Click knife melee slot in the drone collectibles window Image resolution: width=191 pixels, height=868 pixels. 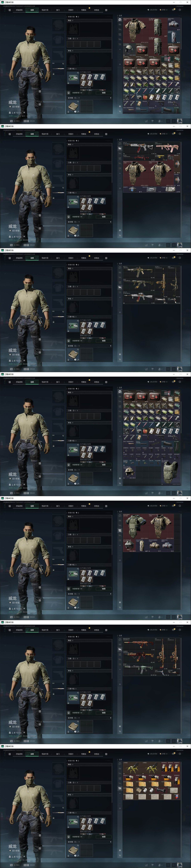(59, 813)
